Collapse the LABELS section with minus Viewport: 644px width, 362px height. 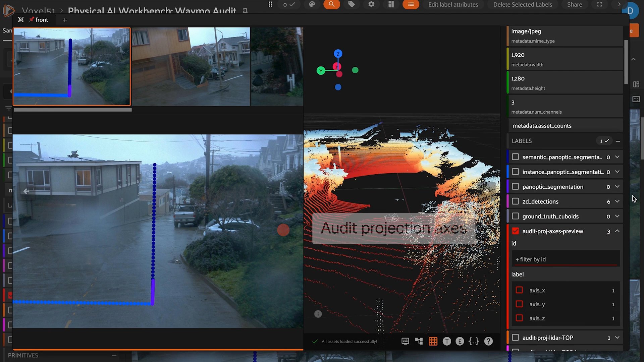(618, 141)
